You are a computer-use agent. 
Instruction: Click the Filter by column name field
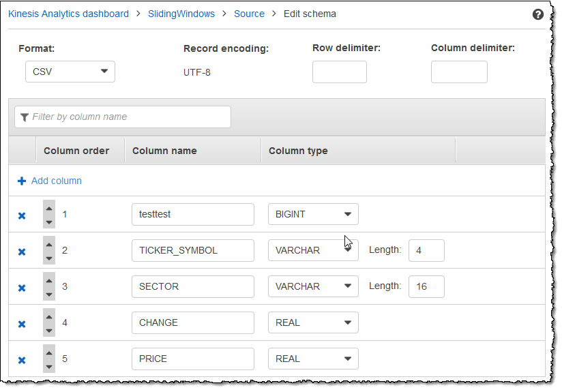tap(123, 117)
